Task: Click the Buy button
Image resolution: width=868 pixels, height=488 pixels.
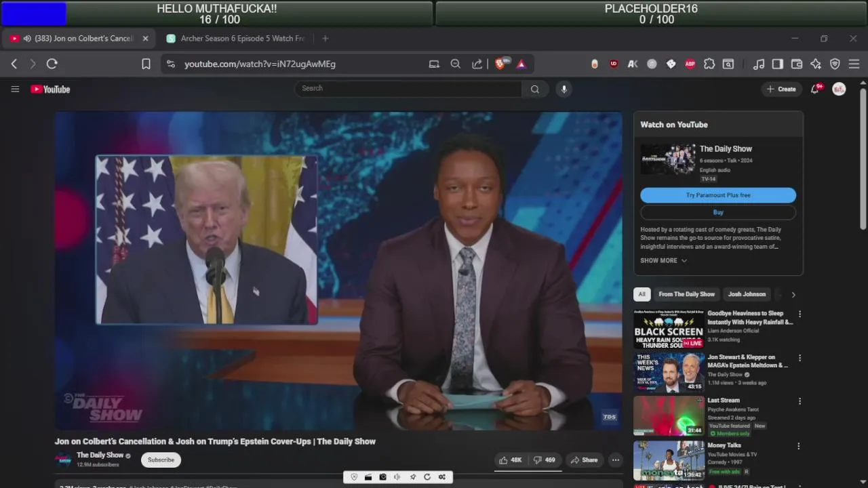Action: pos(718,212)
